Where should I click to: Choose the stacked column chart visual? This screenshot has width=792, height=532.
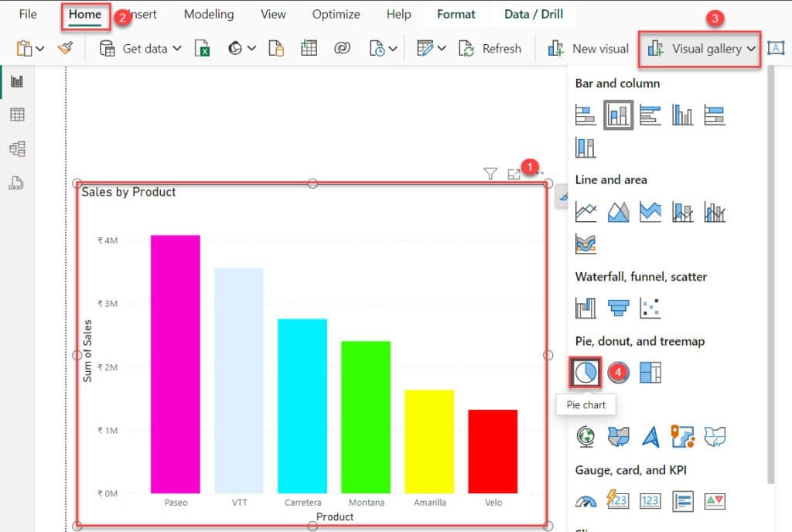pyautogui.click(x=618, y=115)
